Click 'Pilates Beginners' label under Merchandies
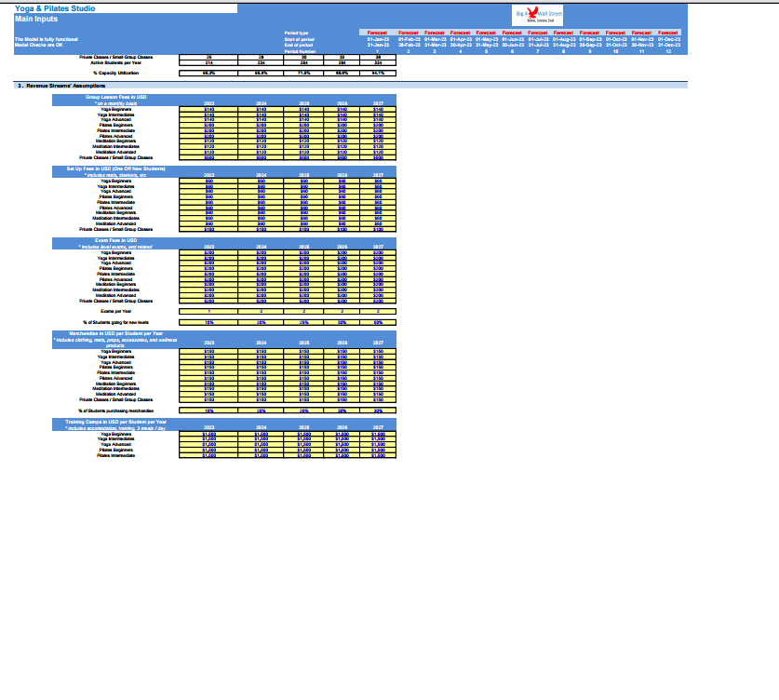 tap(115, 367)
